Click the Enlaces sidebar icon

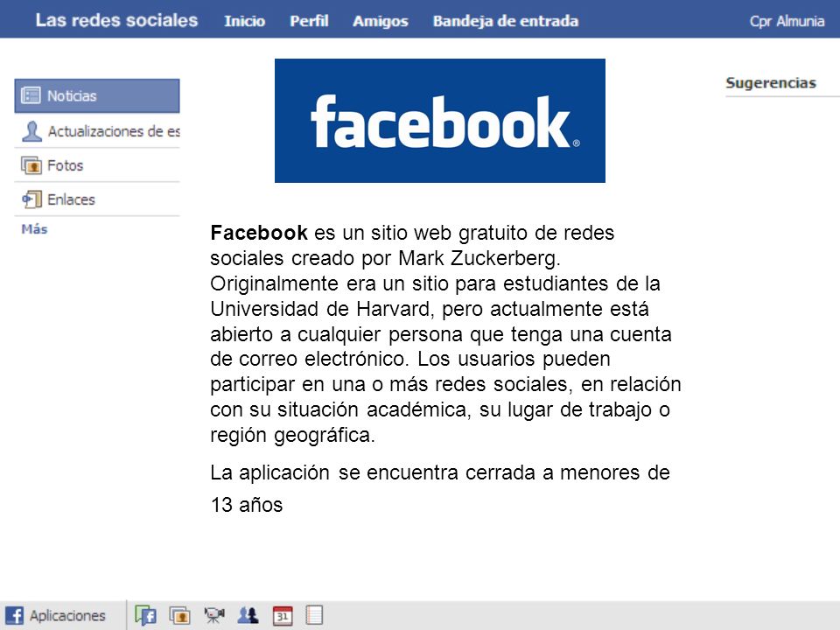pyautogui.click(x=31, y=199)
